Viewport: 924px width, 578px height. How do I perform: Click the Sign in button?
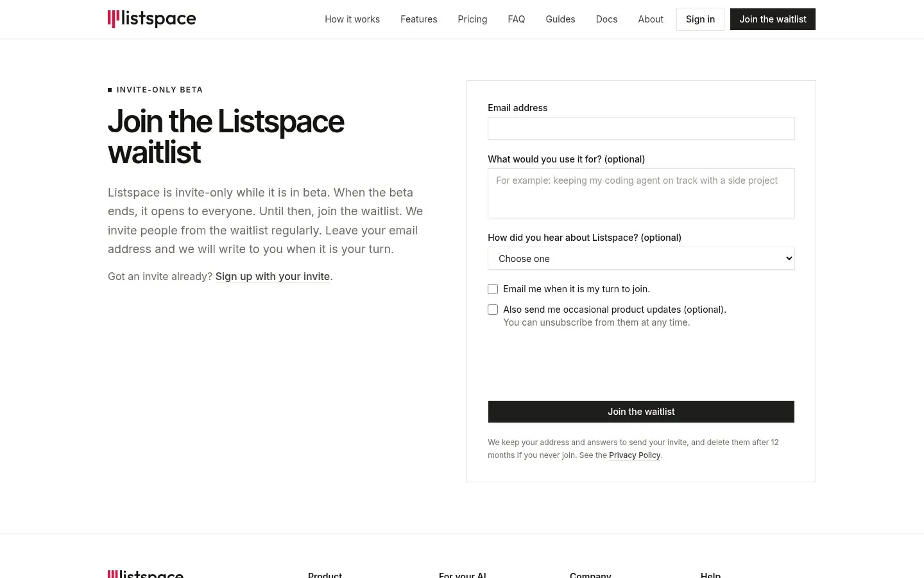coord(700,19)
